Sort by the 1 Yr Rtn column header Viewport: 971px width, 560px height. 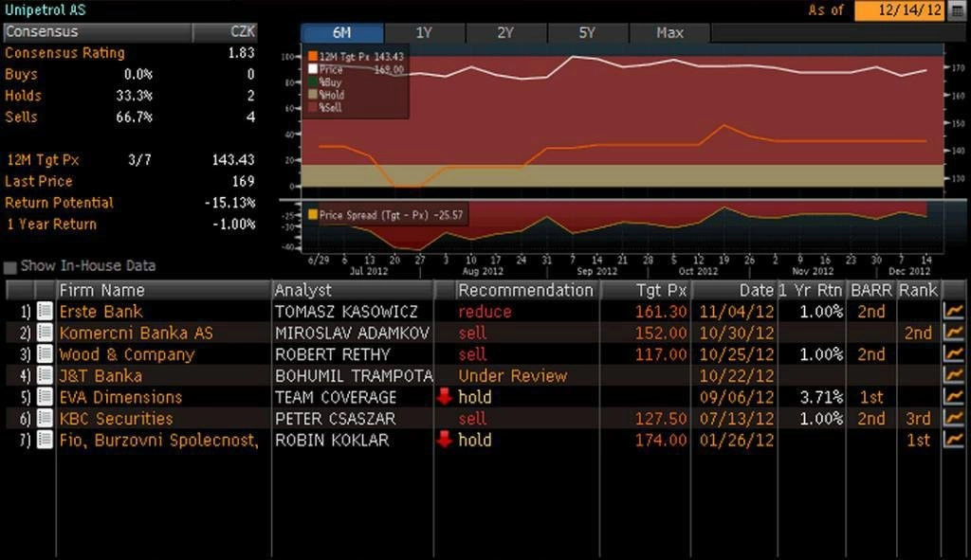pyautogui.click(x=811, y=290)
